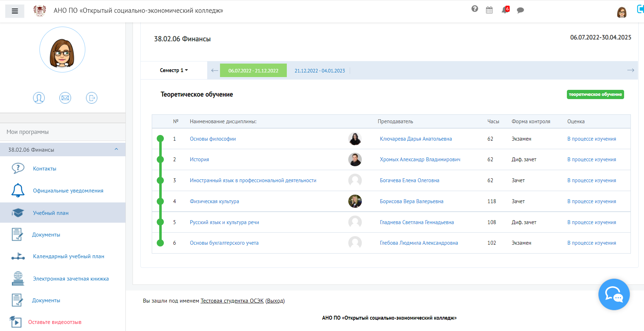
Task: Click the logout icon under avatar
Action: [92, 98]
